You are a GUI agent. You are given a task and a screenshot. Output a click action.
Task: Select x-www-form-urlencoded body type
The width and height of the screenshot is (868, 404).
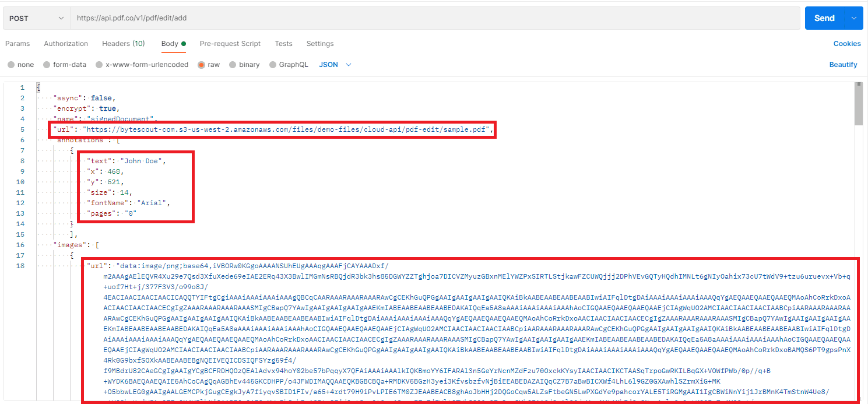coord(100,65)
